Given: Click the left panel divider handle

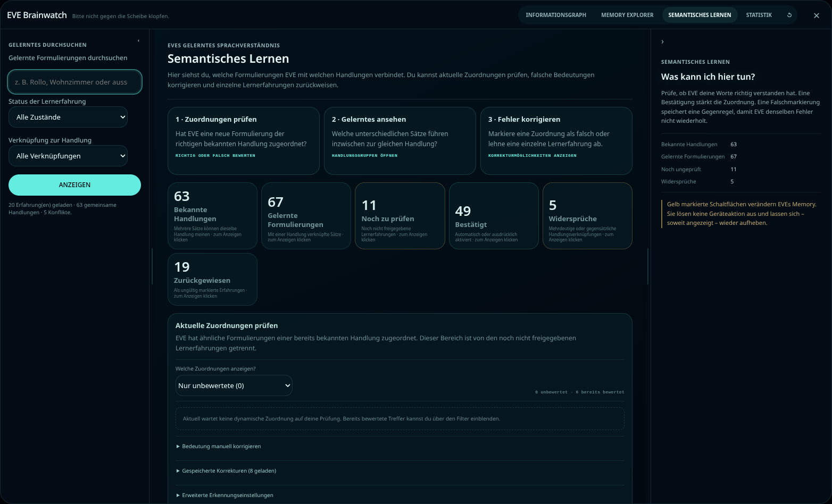Looking at the screenshot, I should click(x=152, y=266).
